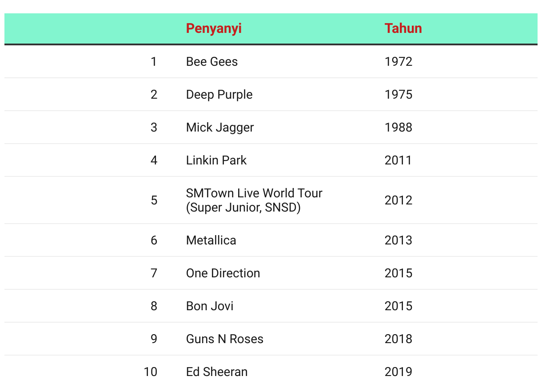Click the Mick Jagger entry
This screenshot has width=542, height=392.
coord(220,127)
